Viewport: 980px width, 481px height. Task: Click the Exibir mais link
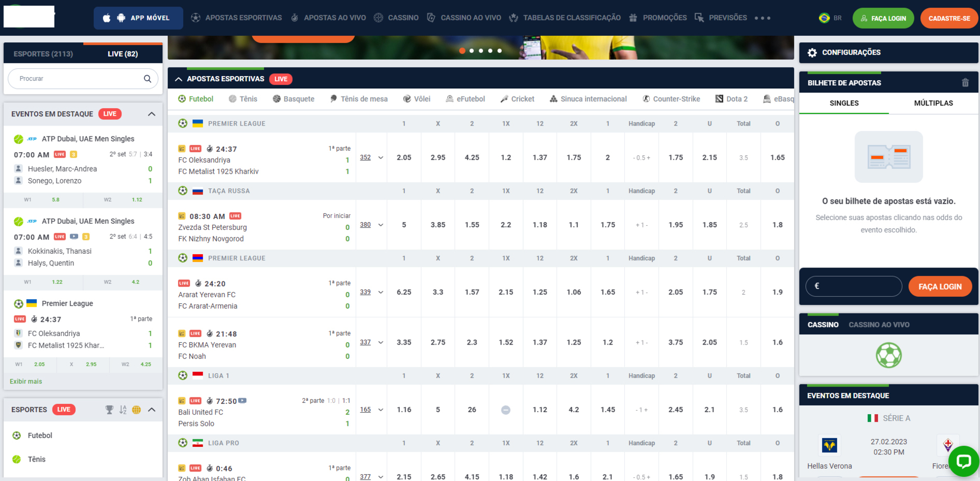(x=26, y=381)
